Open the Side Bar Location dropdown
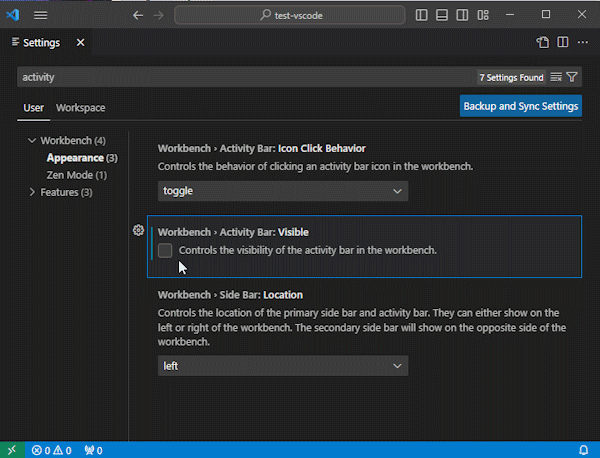This screenshot has width=600, height=458. tap(283, 366)
